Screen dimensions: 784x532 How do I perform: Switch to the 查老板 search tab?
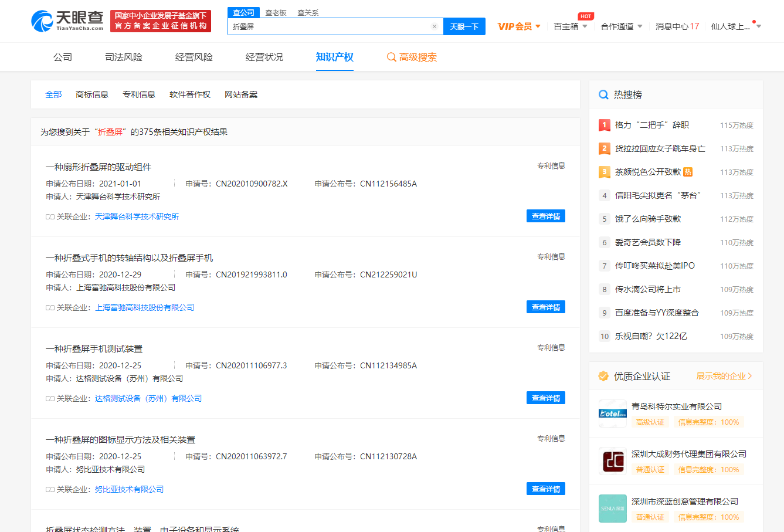276,13
